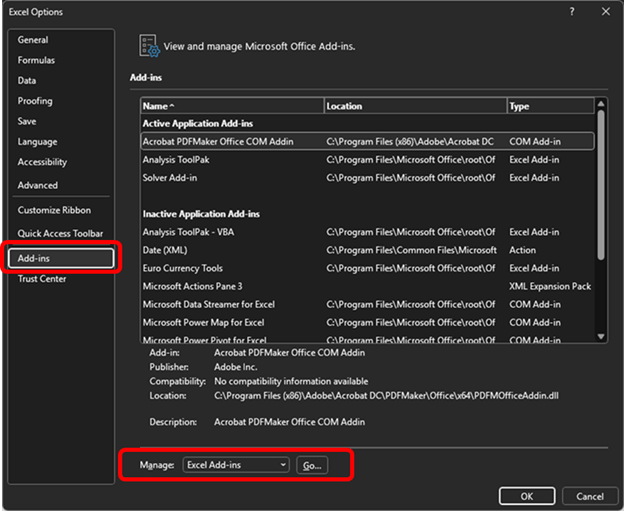This screenshot has height=511, width=624.
Task: Open Proofing settings
Action: 35,101
